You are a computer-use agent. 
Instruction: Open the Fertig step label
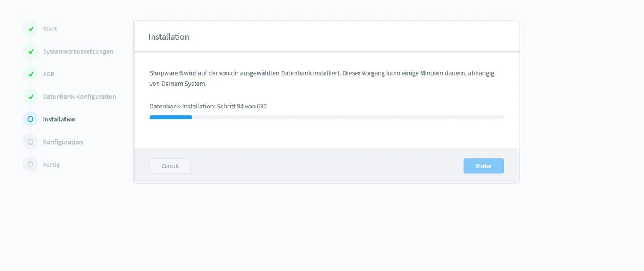51,165
